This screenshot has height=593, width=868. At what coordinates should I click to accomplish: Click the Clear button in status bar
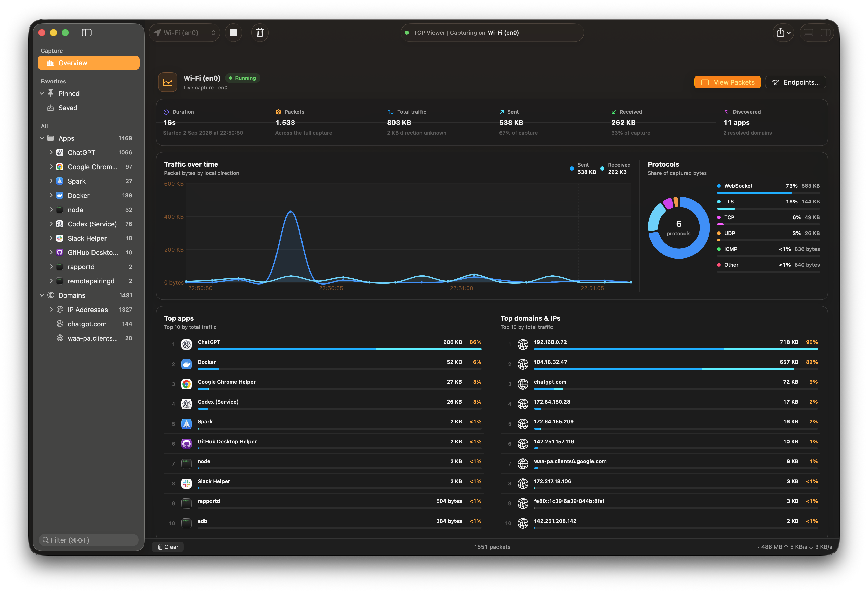tap(168, 547)
